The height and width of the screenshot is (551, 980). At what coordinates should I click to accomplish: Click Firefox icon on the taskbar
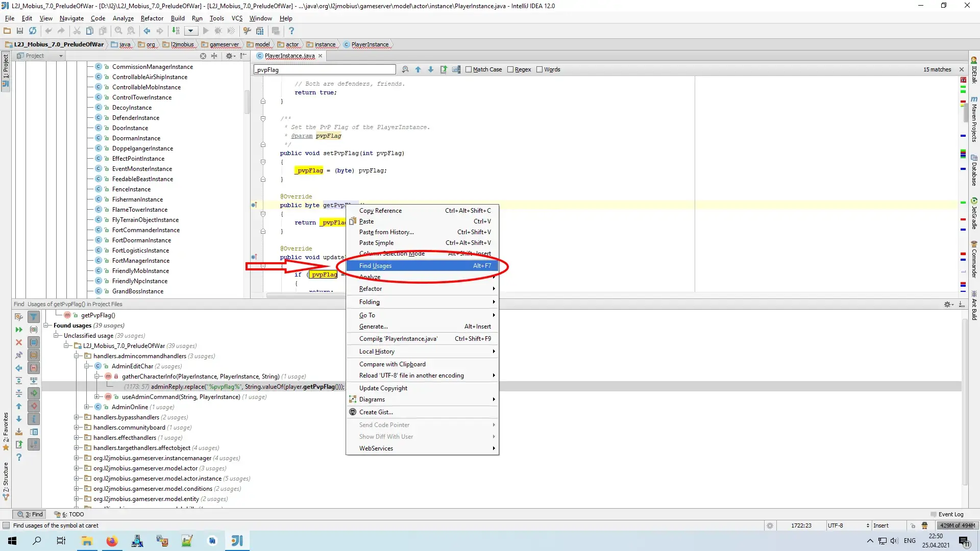[x=112, y=541]
